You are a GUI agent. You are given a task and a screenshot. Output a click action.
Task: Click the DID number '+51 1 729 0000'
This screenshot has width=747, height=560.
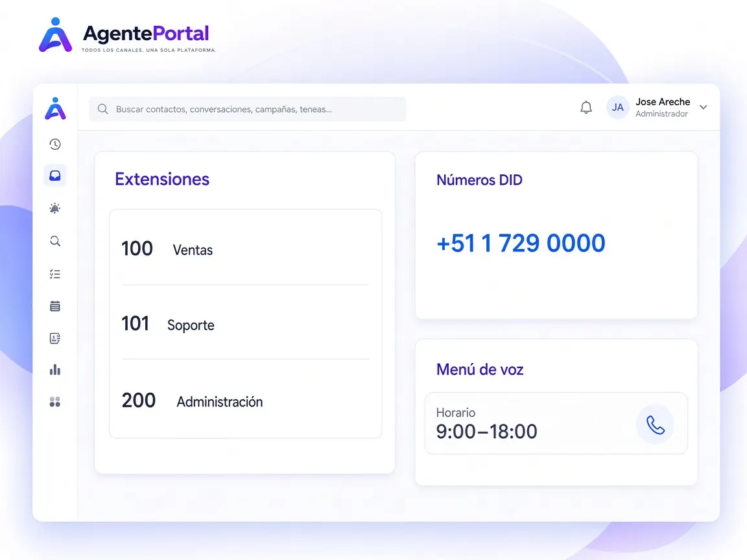(521, 243)
